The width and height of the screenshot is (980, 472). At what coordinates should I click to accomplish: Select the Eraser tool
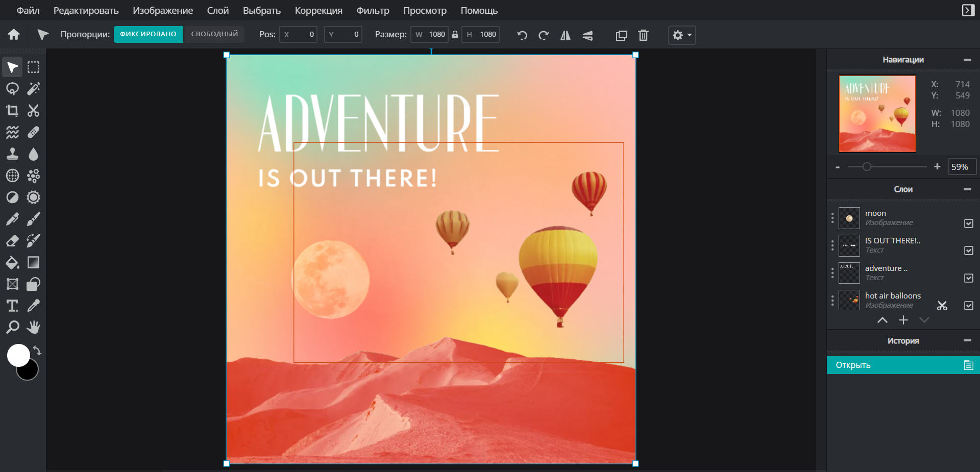(12, 241)
